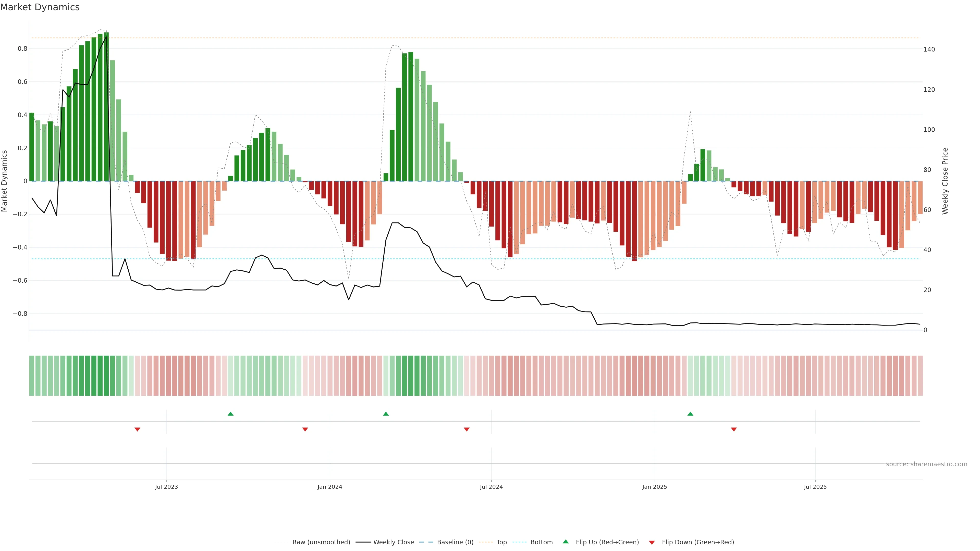980x551 pixels.
Task: Toggle the Weekly Close legend entry
Action: 393,542
